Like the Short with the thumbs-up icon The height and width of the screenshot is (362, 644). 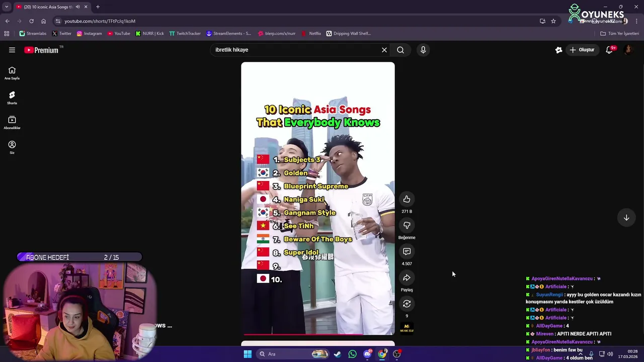tap(407, 199)
